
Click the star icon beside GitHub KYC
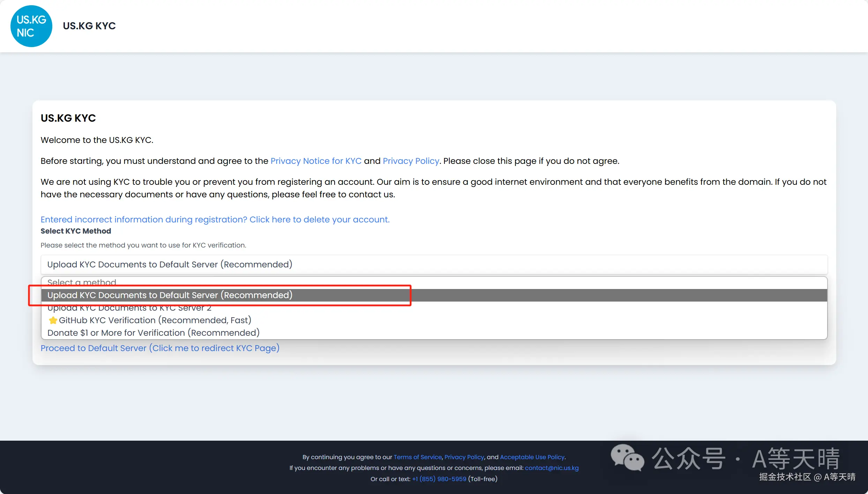click(x=53, y=320)
